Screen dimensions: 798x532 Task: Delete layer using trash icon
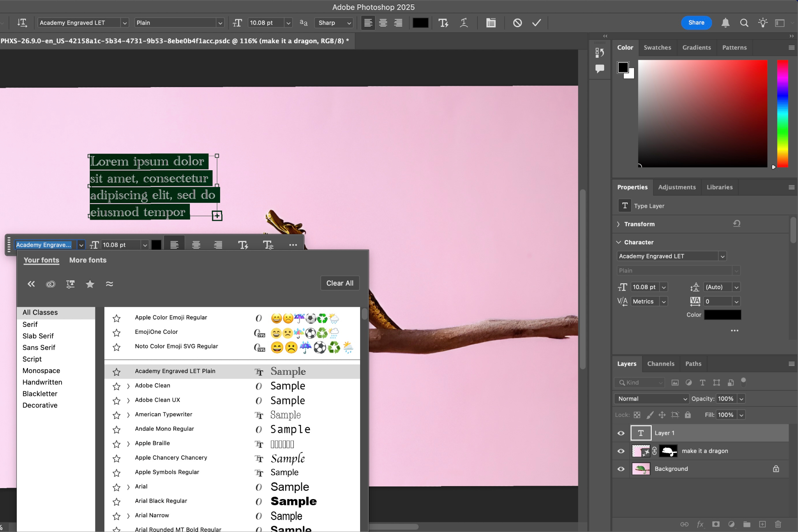click(778, 524)
